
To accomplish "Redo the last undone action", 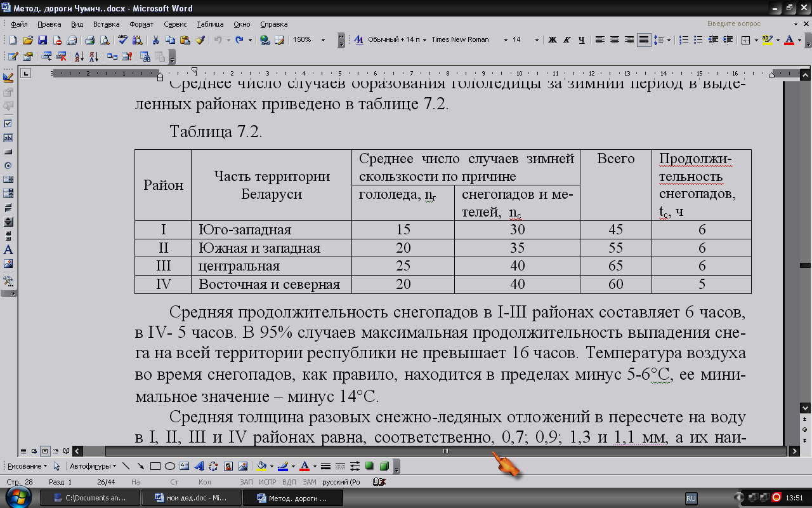I will click(x=239, y=40).
